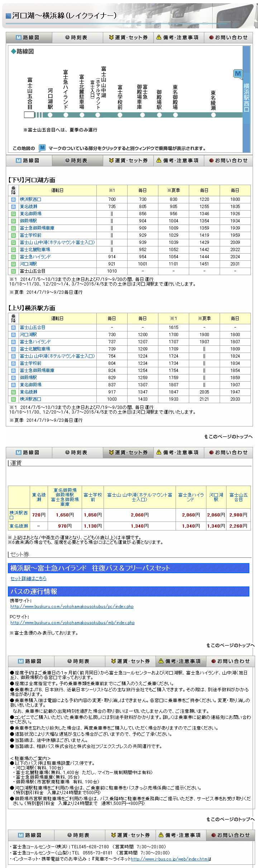Click 降 icon beside 富士山五合目 in 下り timetable
Screen dimensions: 258x868
coord(14,271)
